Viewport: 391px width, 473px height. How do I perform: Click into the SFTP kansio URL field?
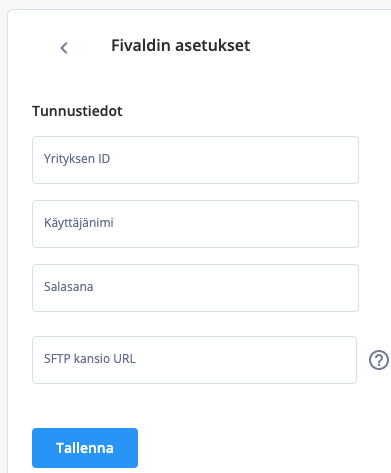[194, 360]
